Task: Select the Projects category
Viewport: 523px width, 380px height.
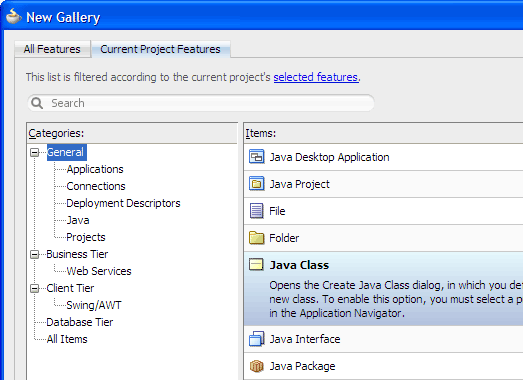Action: click(86, 237)
